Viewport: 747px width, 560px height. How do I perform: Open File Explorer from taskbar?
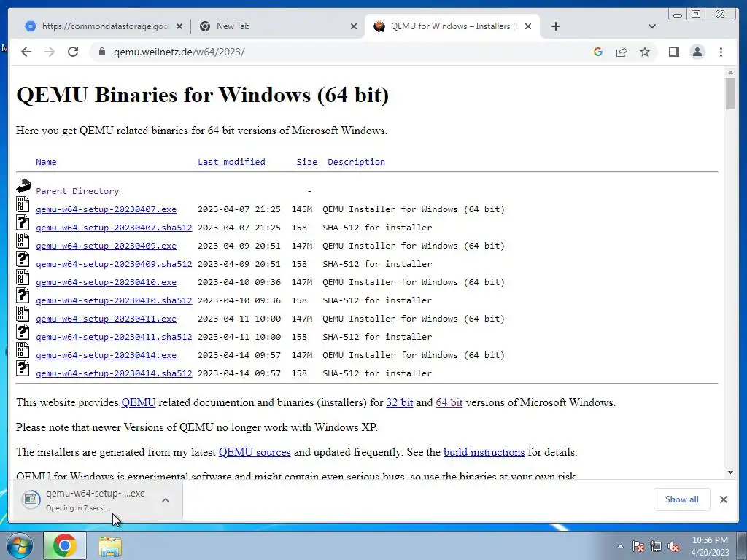coord(110,545)
